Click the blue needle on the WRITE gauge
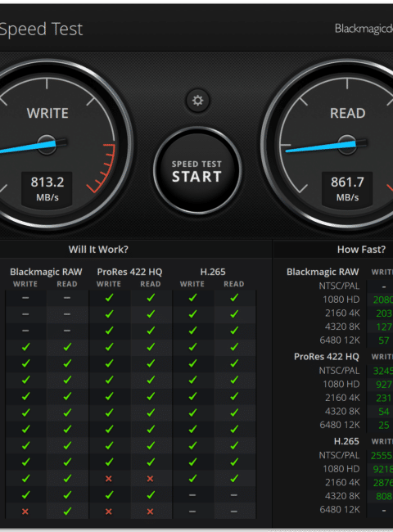 27,147
